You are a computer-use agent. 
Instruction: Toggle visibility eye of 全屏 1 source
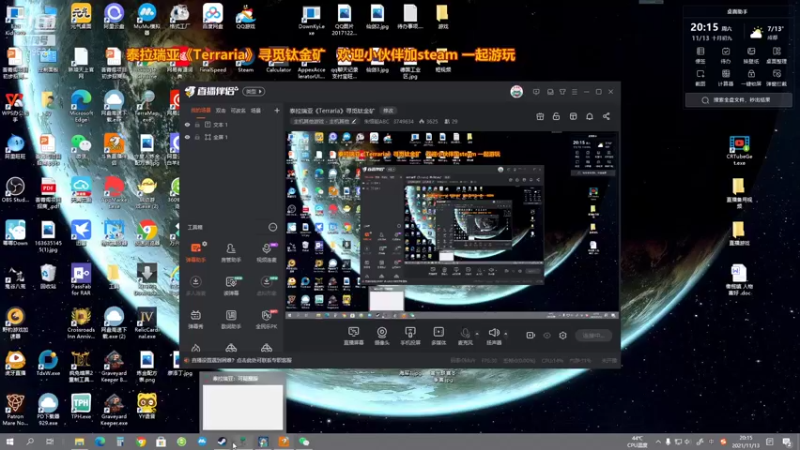coord(187,137)
